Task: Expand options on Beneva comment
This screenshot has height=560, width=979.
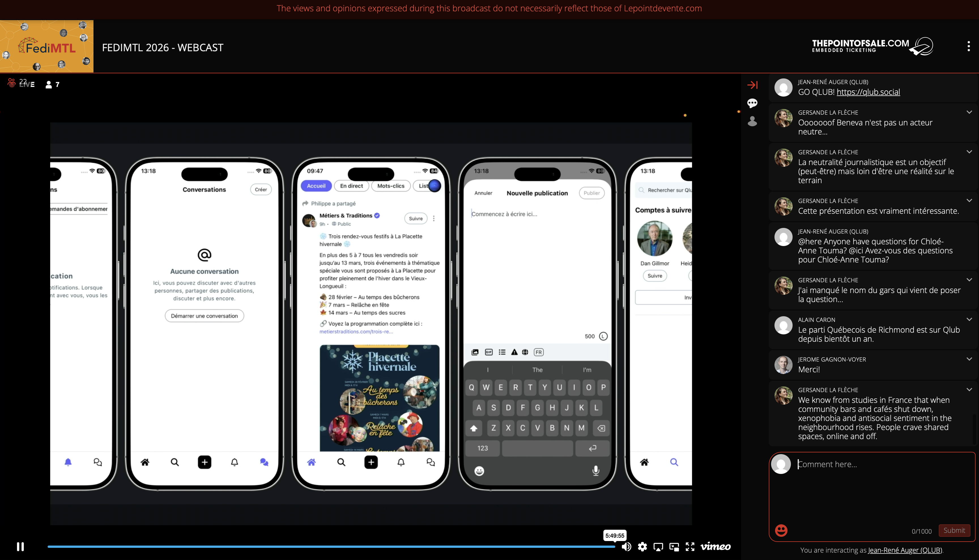Action: (969, 112)
